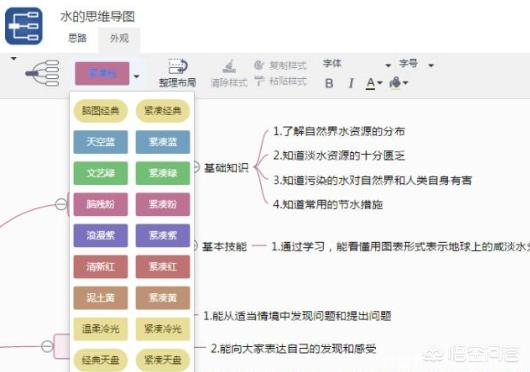Select node 1.能从适当情境中发现问题和提出问题
The image size is (530, 372).
tap(297, 316)
